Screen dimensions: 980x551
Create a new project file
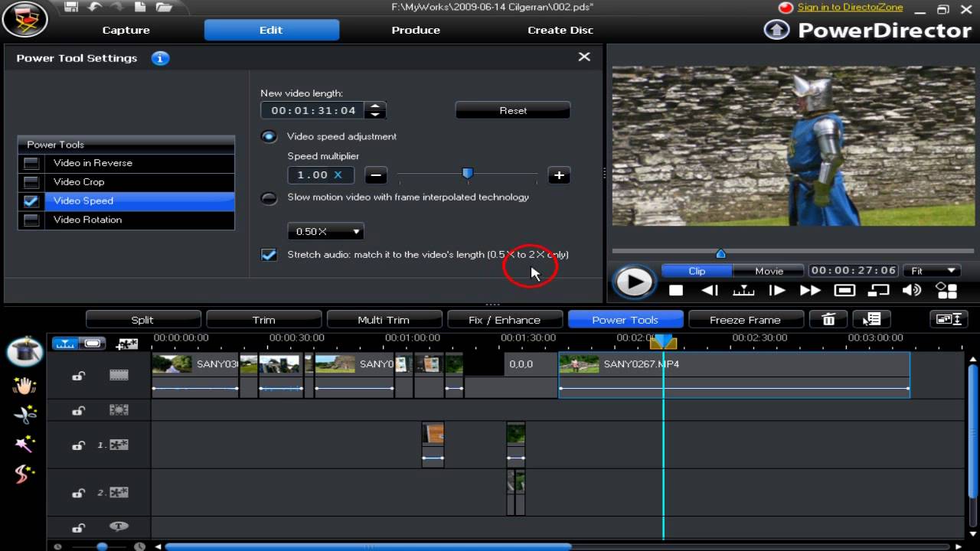coord(140,7)
